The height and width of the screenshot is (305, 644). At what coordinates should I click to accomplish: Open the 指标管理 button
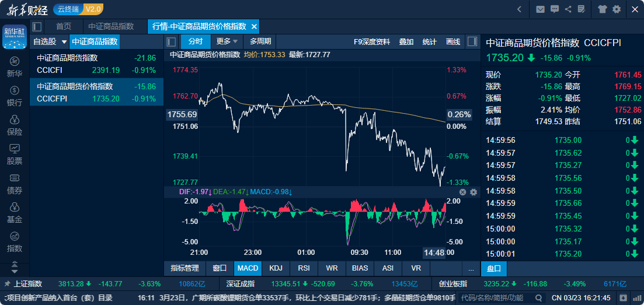click(x=185, y=268)
